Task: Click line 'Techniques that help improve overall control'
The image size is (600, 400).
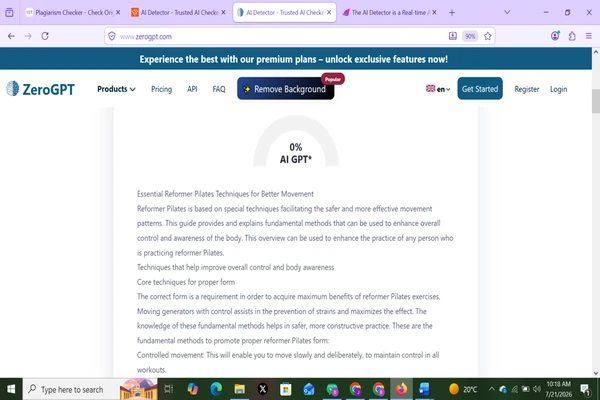Action: click(235, 267)
